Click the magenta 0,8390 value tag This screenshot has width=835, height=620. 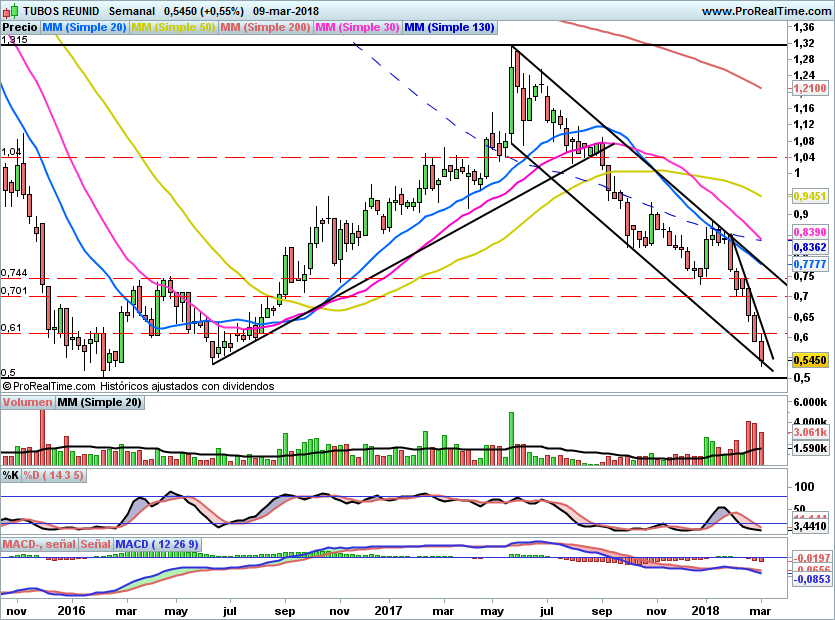pos(809,230)
